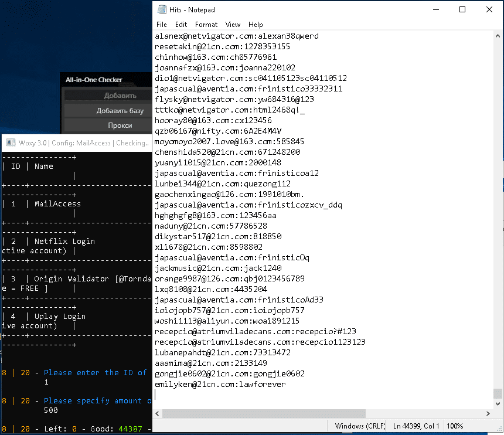This screenshot has height=435, width=504.
Task: Open the Format menu in Notepad
Action: click(206, 25)
